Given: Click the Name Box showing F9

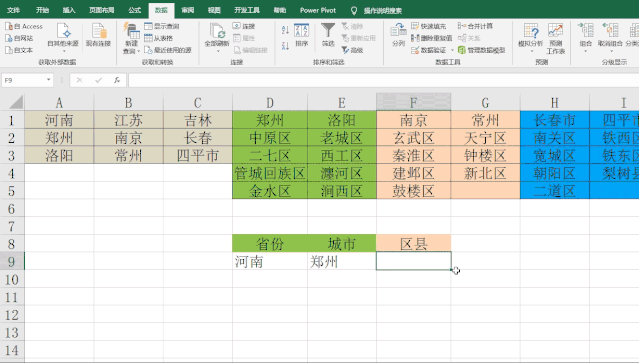Looking at the screenshot, I should point(23,80).
